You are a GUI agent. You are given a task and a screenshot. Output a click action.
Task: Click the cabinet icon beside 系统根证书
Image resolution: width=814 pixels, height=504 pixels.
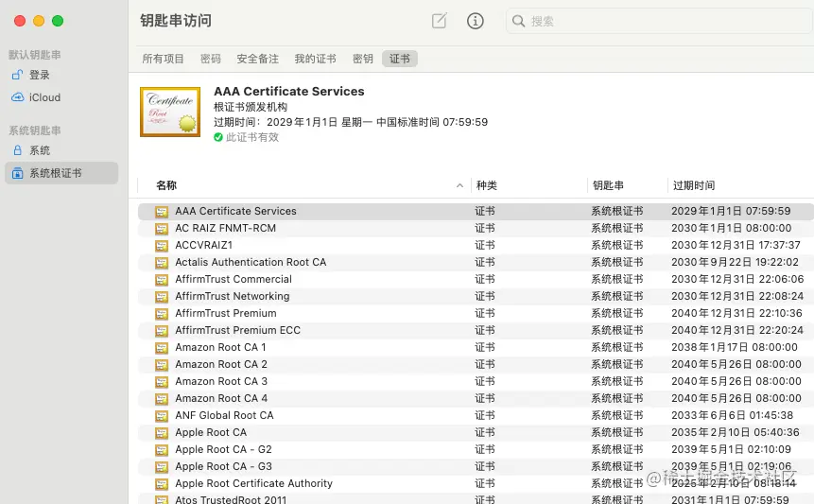pyautogui.click(x=17, y=173)
